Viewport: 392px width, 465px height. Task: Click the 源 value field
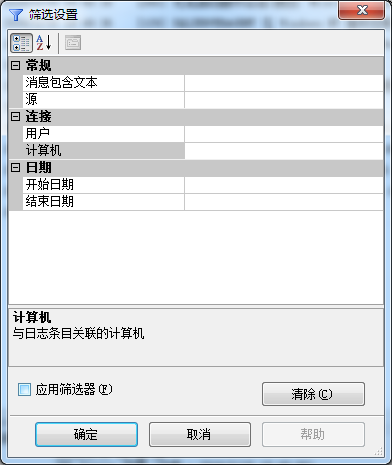pyautogui.click(x=284, y=100)
